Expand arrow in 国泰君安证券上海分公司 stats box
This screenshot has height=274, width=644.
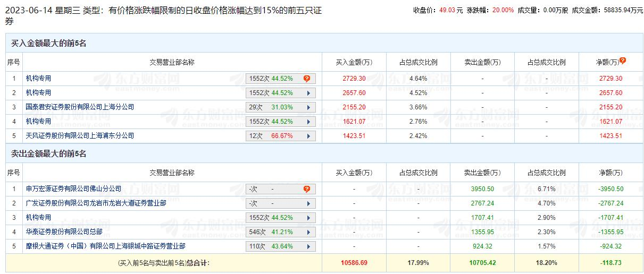(308, 107)
